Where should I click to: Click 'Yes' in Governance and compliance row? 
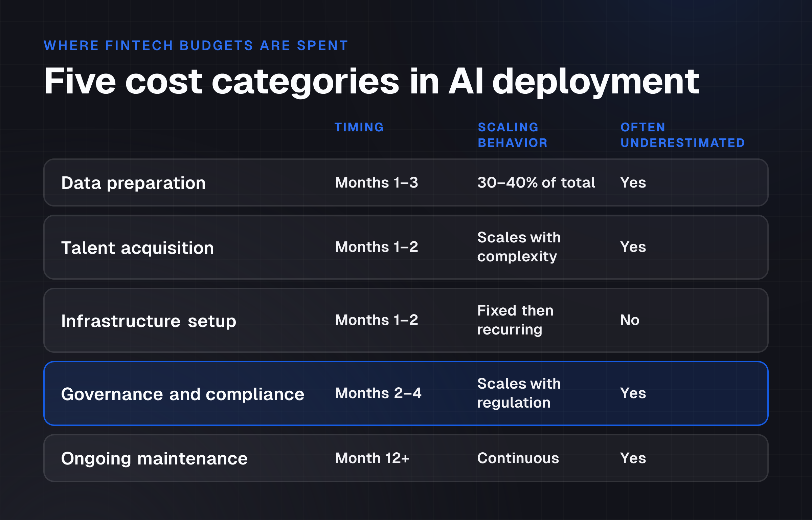(x=633, y=393)
